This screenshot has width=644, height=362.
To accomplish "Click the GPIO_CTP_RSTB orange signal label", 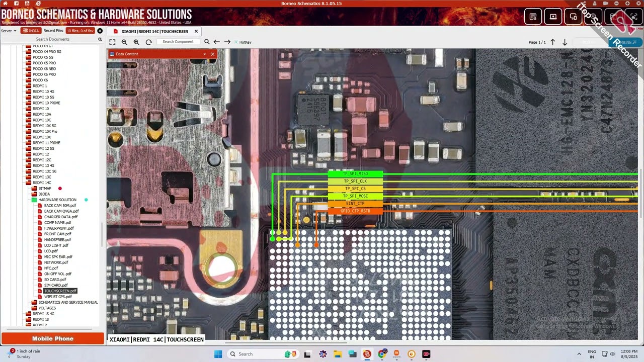I will pyautogui.click(x=355, y=211).
